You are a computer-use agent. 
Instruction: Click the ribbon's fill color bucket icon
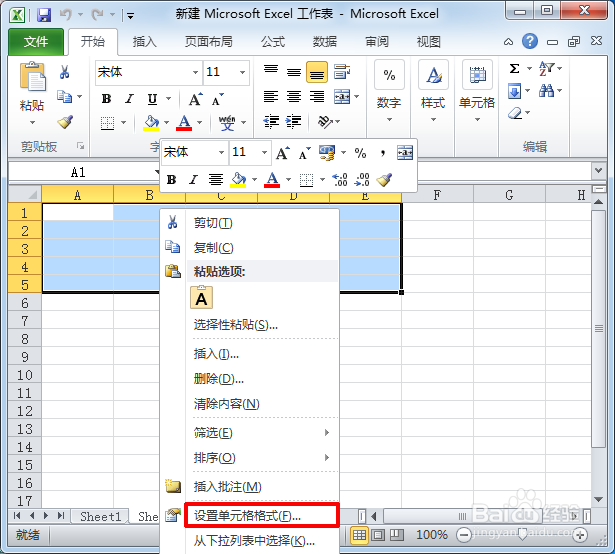point(151,123)
